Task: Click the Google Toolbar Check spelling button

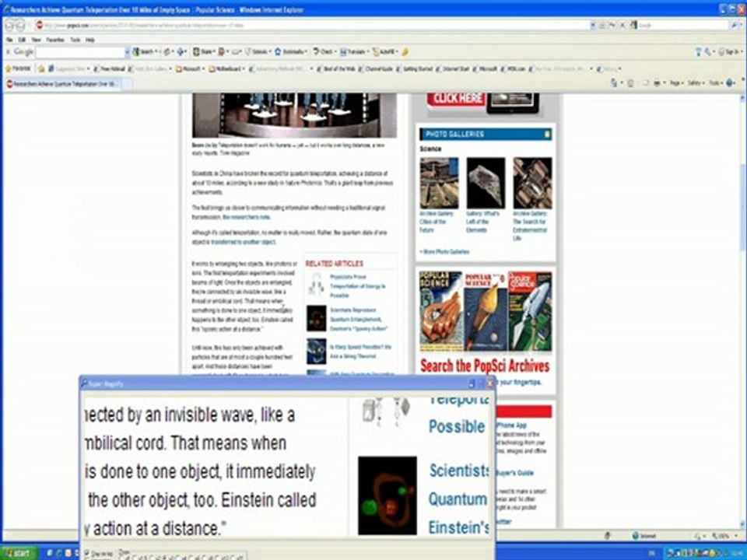Action: pyautogui.click(x=324, y=51)
